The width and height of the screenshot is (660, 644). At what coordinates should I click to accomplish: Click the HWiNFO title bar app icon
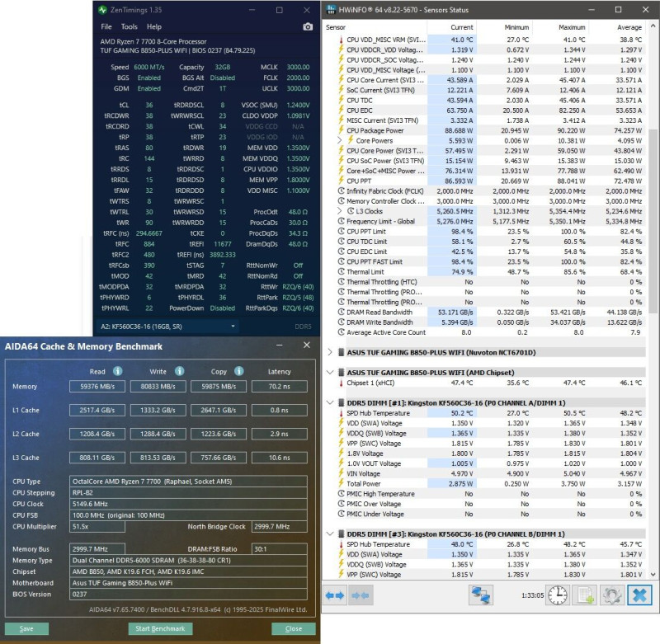point(332,9)
